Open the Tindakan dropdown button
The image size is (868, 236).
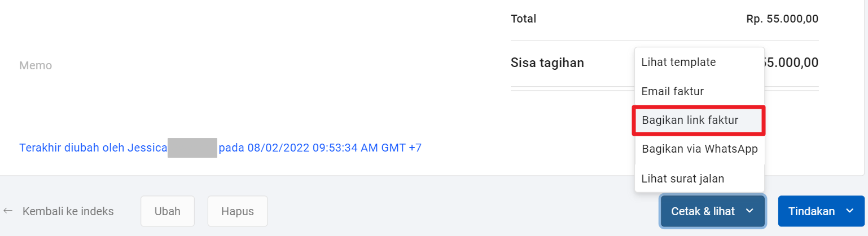(812, 211)
